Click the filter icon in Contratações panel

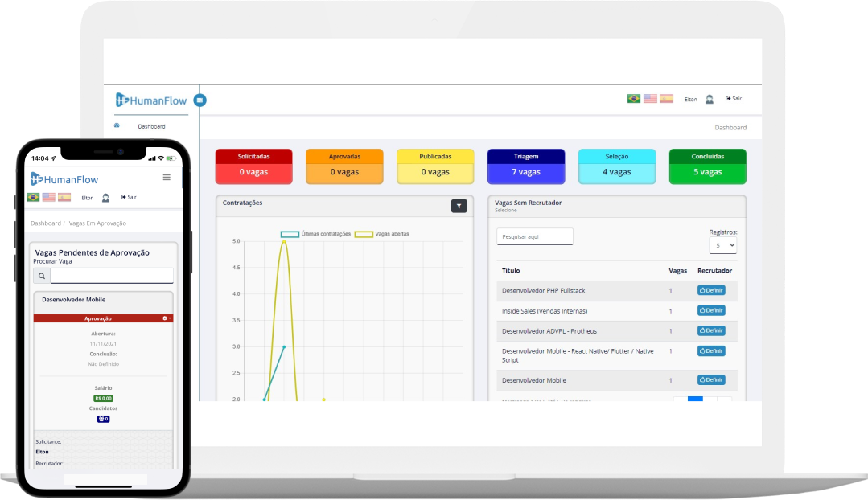coord(459,206)
